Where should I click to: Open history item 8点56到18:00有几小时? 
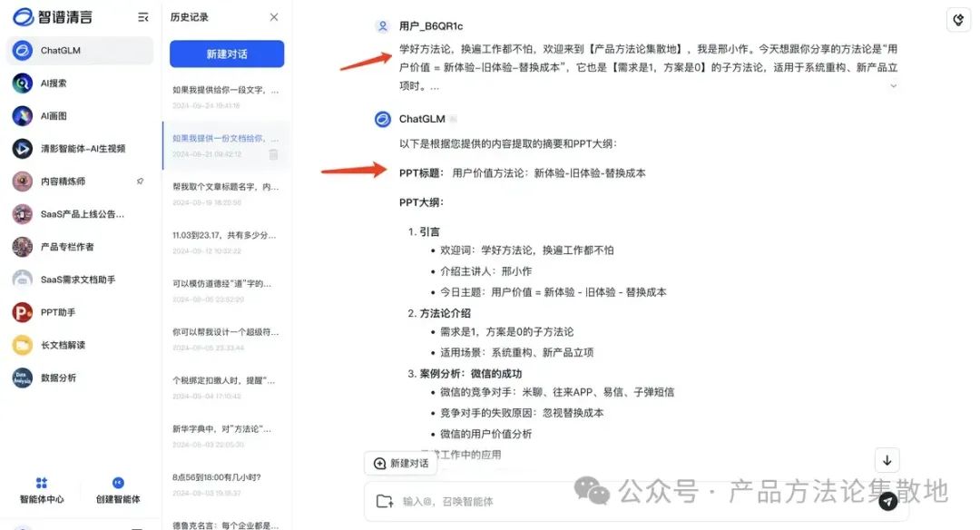(226, 485)
